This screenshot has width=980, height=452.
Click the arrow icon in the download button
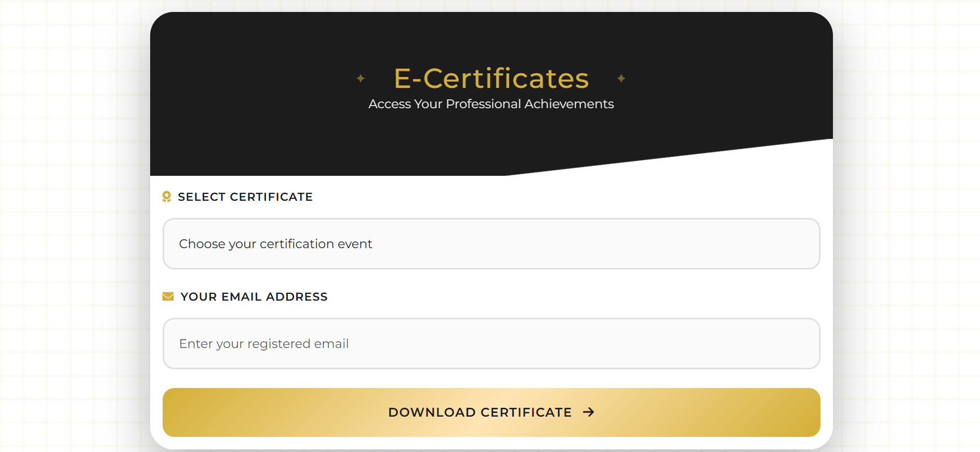pyautogui.click(x=588, y=412)
